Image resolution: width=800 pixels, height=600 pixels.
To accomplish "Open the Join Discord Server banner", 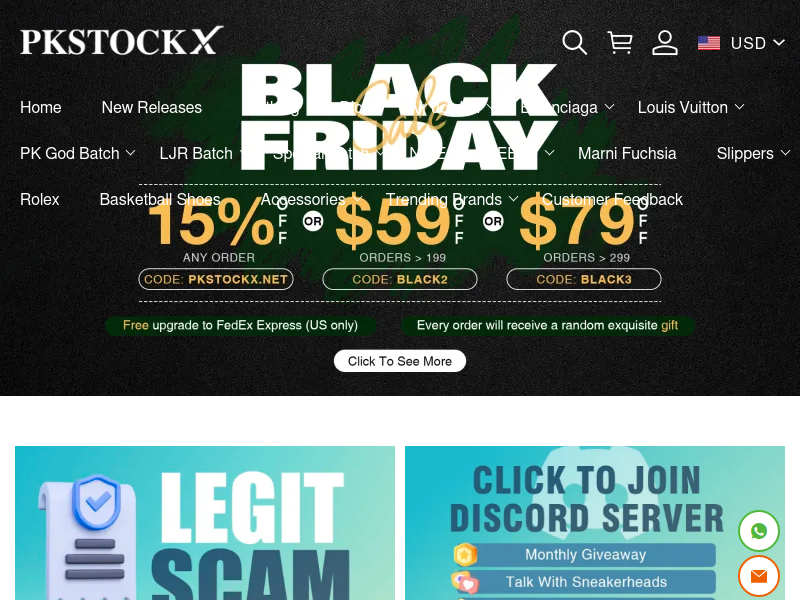I will 594,523.
